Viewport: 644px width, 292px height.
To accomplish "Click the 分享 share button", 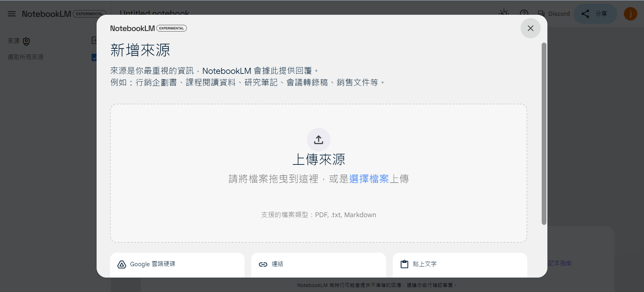I will point(595,14).
